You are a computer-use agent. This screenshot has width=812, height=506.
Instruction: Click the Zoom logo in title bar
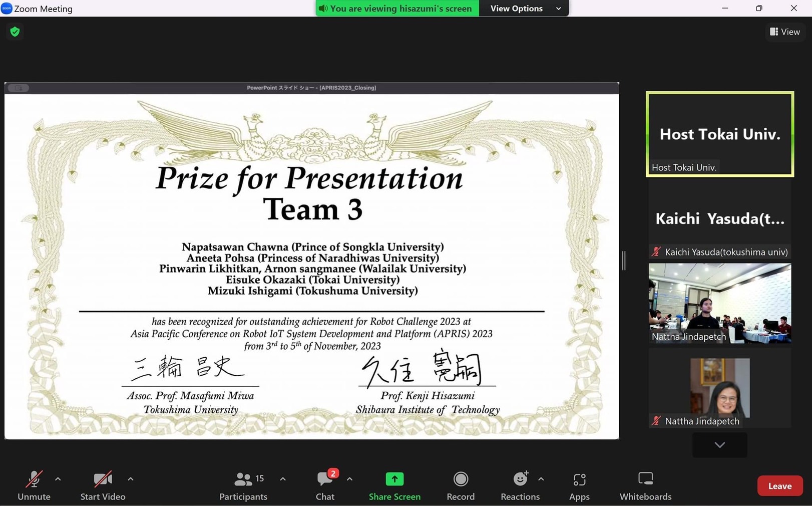[7, 8]
